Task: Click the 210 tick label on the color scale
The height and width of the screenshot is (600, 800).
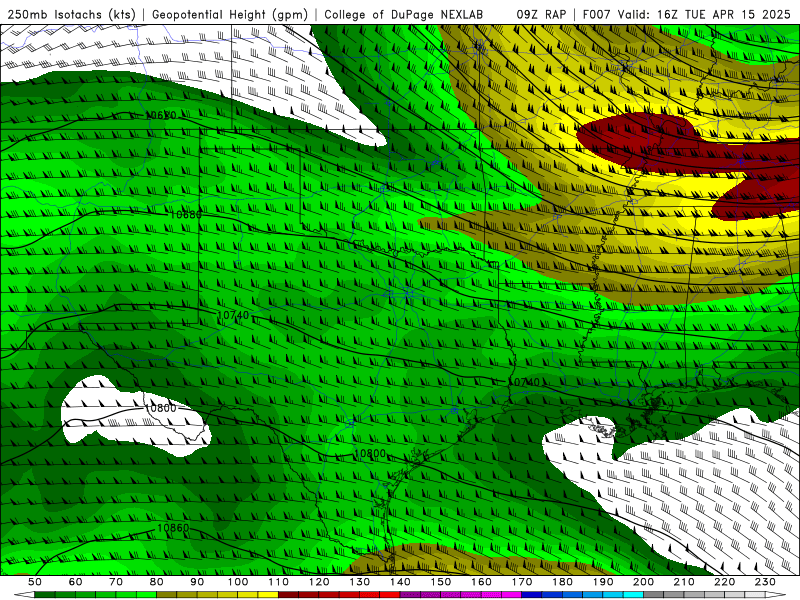Action: pyautogui.click(x=684, y=582)
